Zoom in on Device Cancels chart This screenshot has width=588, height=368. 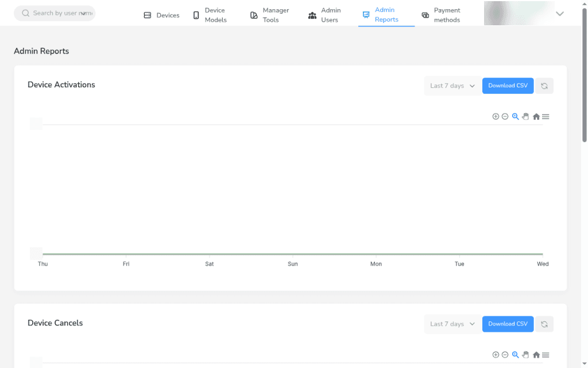point(496,355)
